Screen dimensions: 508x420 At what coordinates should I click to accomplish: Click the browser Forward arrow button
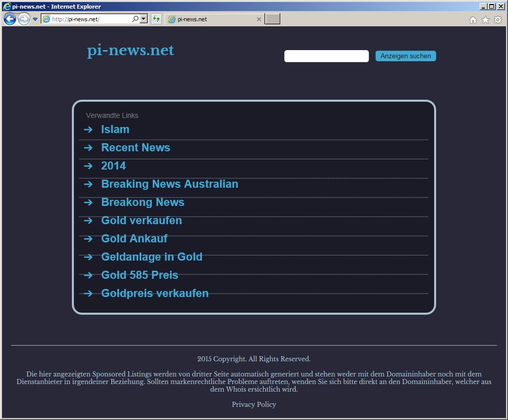click(23, 19)
